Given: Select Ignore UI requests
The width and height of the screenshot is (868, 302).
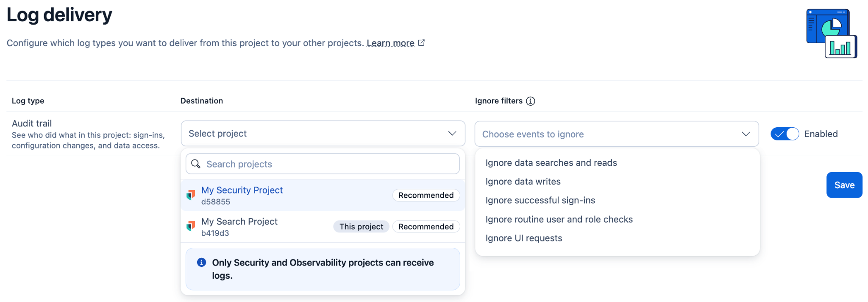Looking at the screenshot, I should coord(524,238).
